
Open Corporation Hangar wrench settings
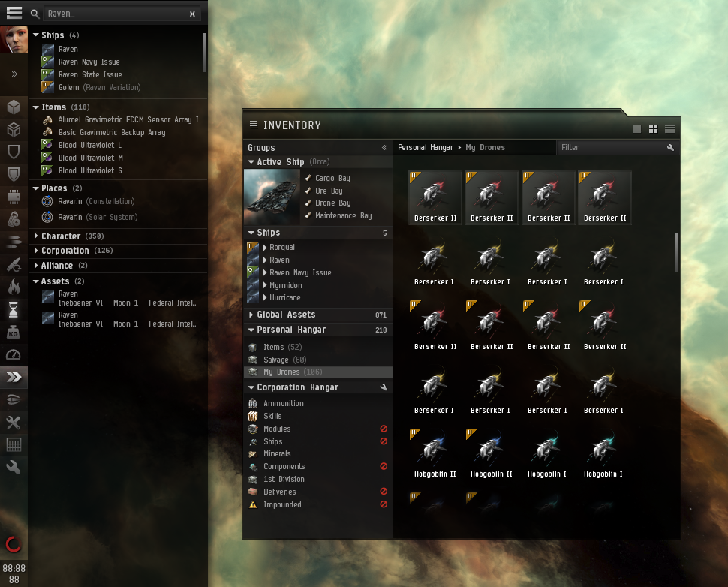pos(384,387)
